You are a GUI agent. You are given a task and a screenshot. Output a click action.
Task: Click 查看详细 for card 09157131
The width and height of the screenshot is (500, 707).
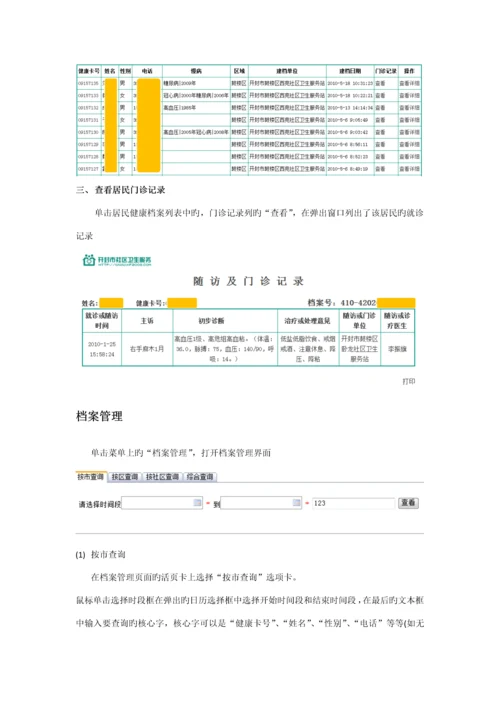pyautogui.click(x=409, y=120)
